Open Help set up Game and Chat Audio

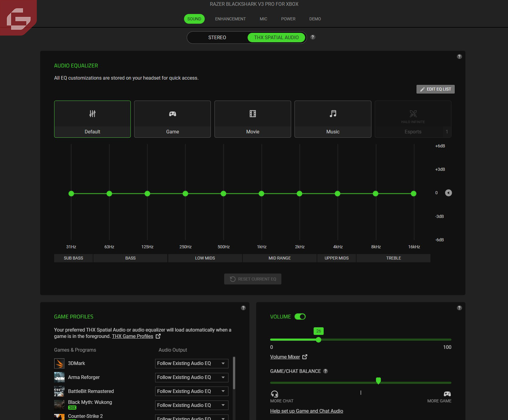pyautogui.click(x=307, y=411)
